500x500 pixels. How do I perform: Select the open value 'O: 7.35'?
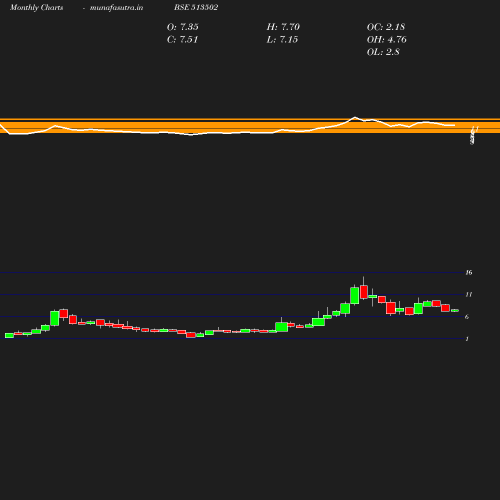183,27
